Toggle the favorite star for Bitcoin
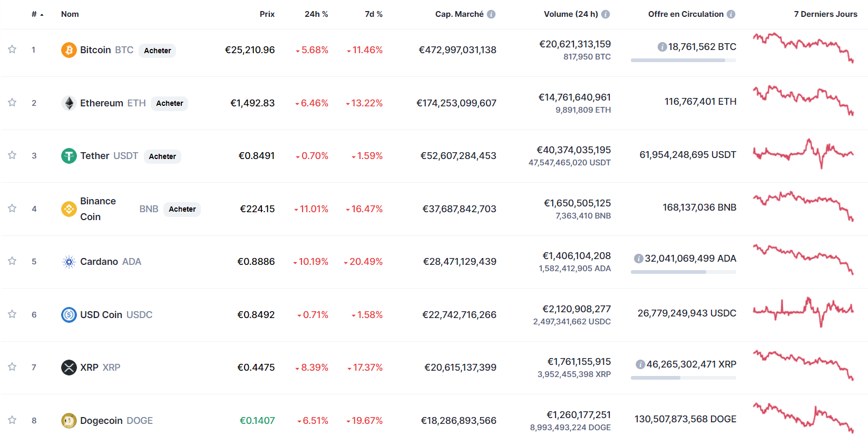This screenshot has width=868, height=436. (12, 49)
